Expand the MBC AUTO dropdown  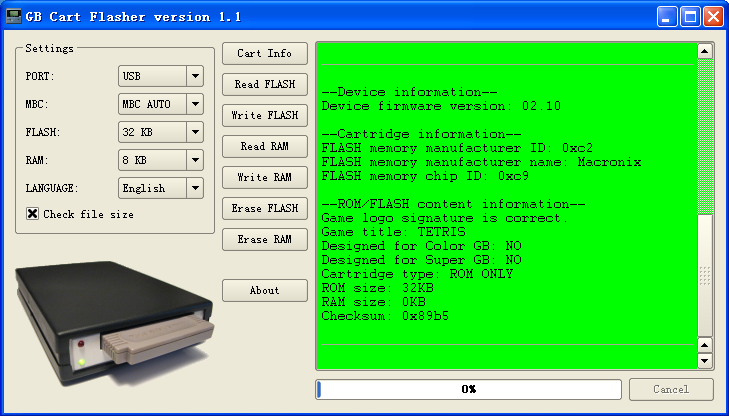[x=160, y=104]
